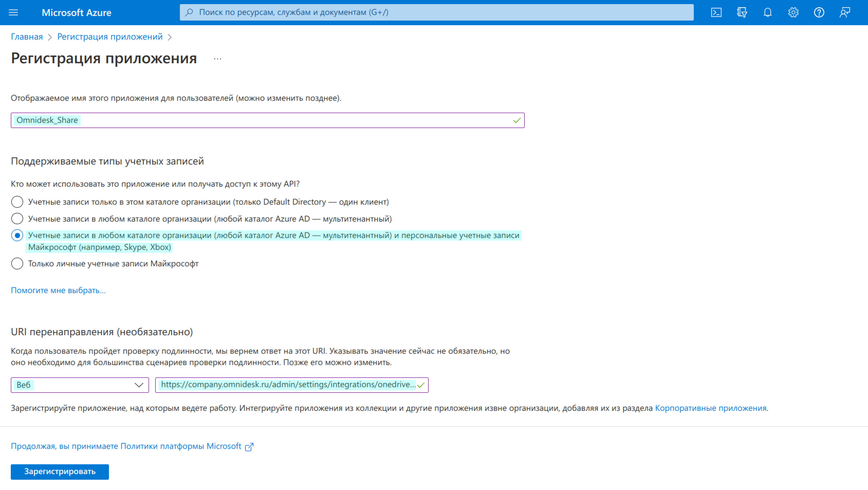
Task: Click the question about who can use this API
Action: point(155,184)
